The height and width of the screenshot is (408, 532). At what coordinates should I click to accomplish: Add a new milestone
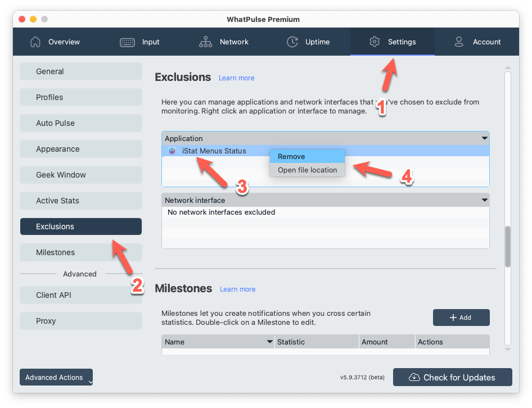click(x=461, y=318)
